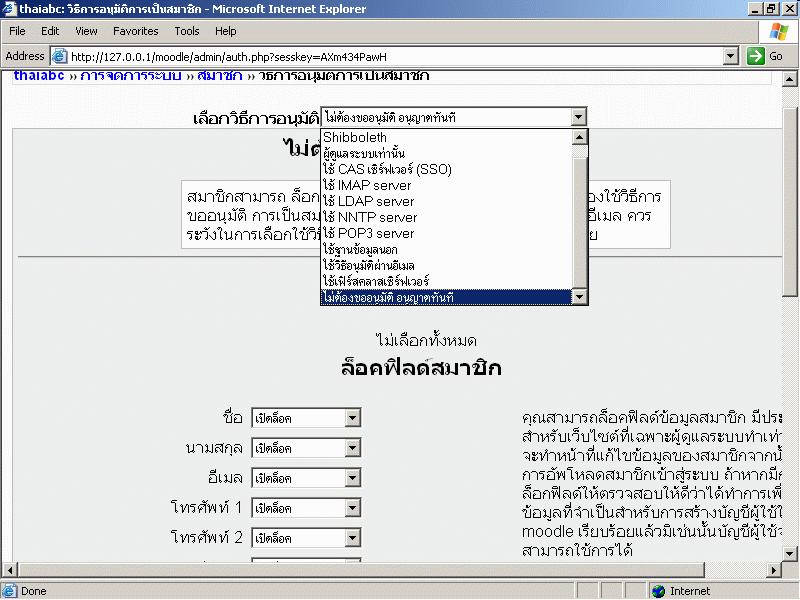The width and height of the screenshot is (800, 600).
Task: Pick ใช้ POP3 server from list
Action: click(368, 233)
